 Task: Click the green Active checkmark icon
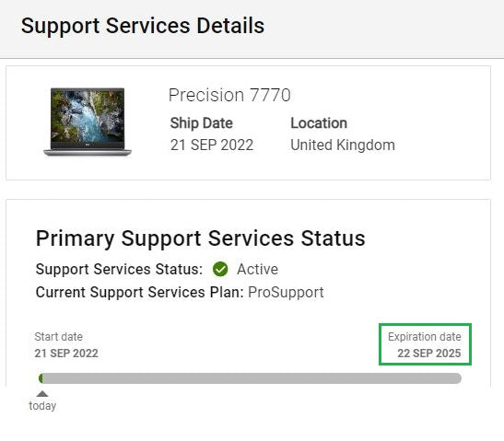click(x=220, y=269)
